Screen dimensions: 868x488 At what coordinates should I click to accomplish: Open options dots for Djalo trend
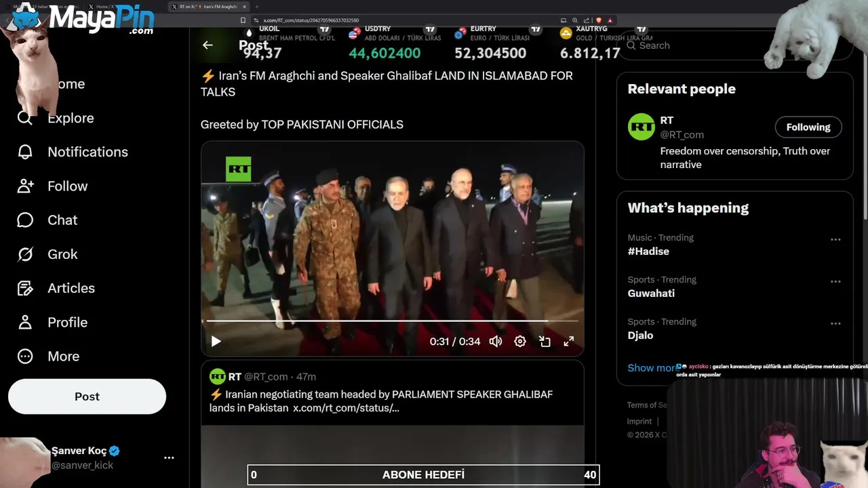tap(835, 323)
